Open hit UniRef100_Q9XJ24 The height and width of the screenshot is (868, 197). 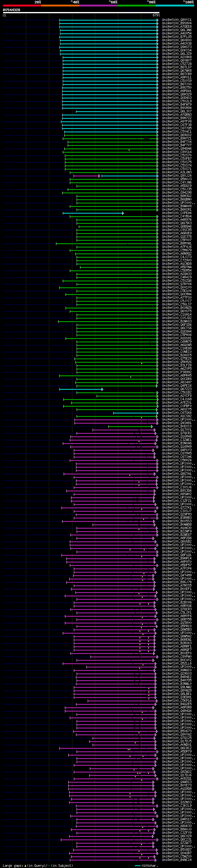click(177, 176)
